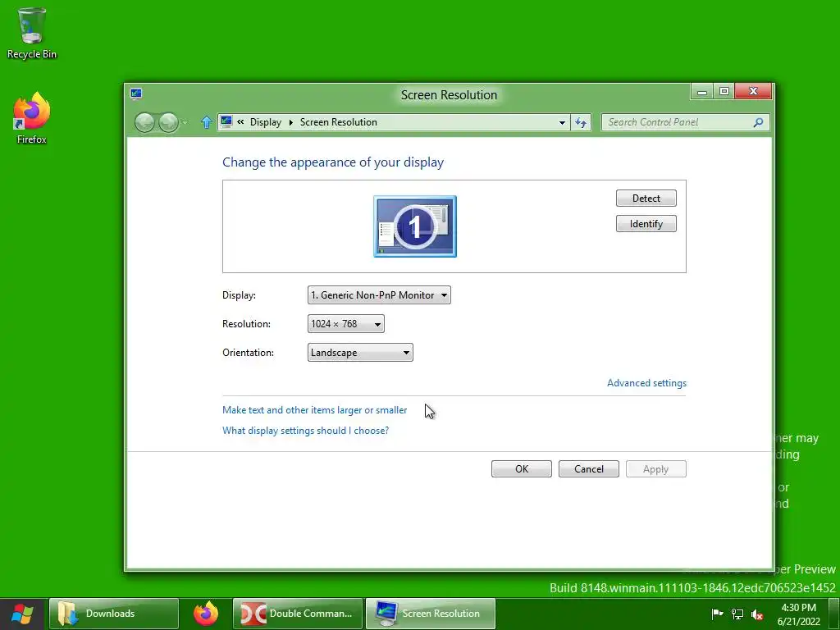Go forward using the navigation arrow
The height and width of the screenshot is (630, 840).
click(x=169, y=123)
